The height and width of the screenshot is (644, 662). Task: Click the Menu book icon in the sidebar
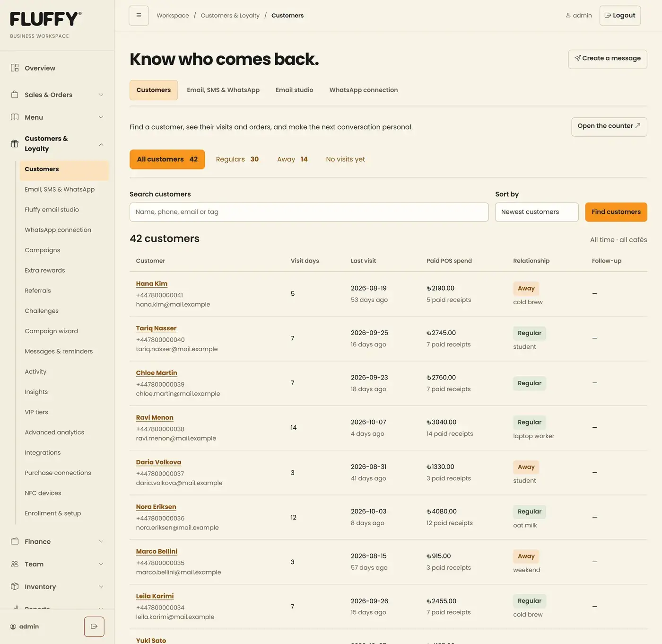[15, 117]
